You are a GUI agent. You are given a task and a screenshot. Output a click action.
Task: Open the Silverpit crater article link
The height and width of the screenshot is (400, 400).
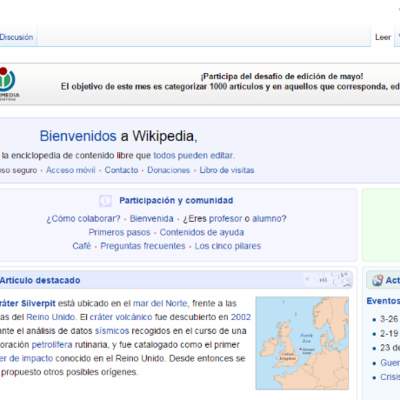tap(28, 304)
